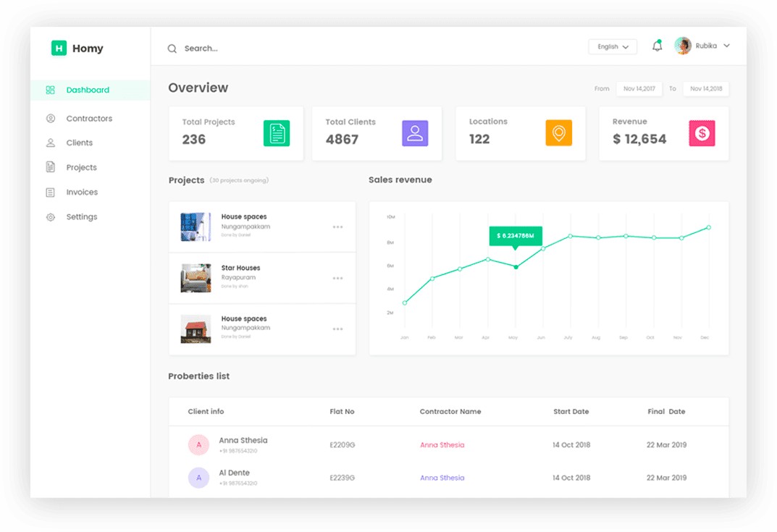Viewport: 777px width, 532px height.
Task: Open the English language dropdown
Action: point(613,46)
